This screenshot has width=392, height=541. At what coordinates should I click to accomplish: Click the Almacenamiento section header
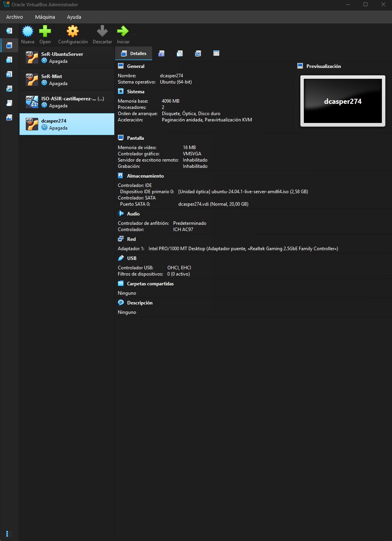pos(145,176)
